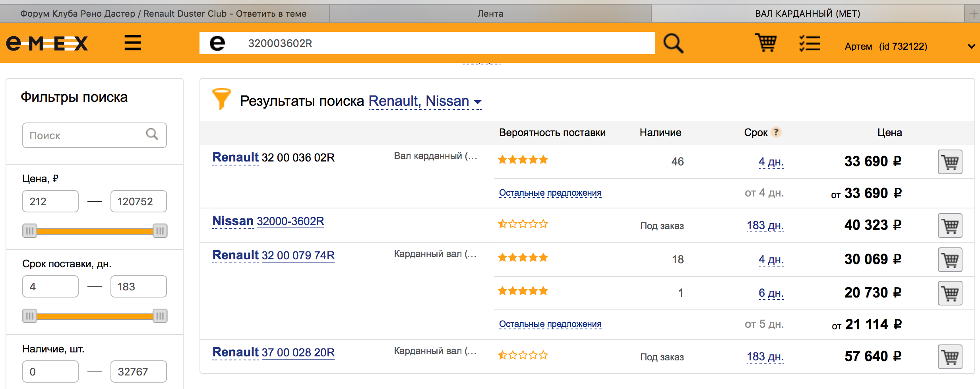Click the orange filter funnel icon

(221, 99)
